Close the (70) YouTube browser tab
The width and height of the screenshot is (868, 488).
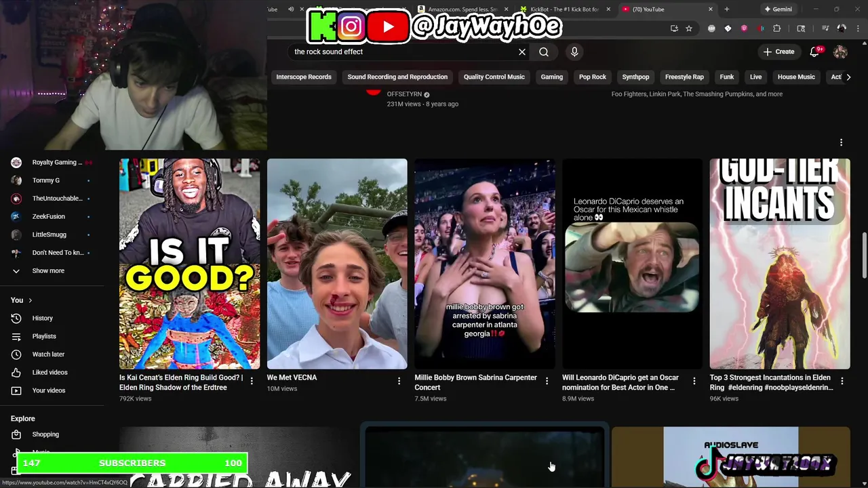point(711,9)
